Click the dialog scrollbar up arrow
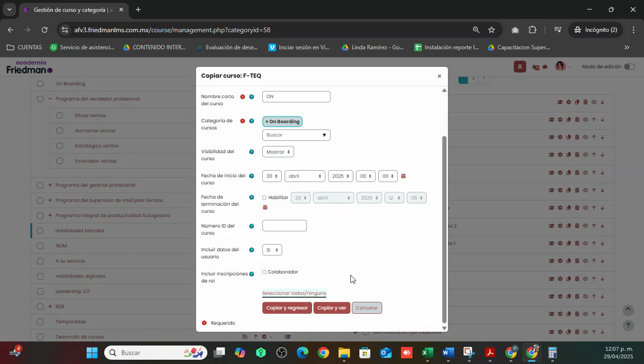 point(444,90)
